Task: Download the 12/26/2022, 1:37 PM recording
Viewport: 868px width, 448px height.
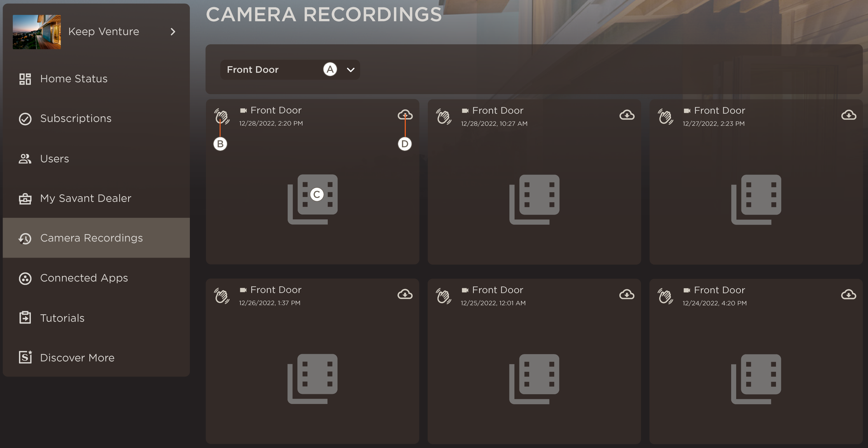Action: click(x=405, y=295)
